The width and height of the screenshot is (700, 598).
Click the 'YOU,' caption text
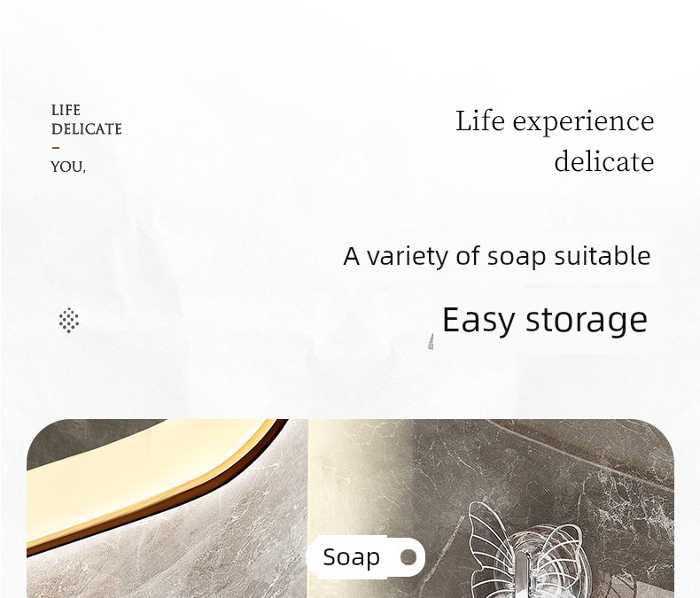coord(68,167)
